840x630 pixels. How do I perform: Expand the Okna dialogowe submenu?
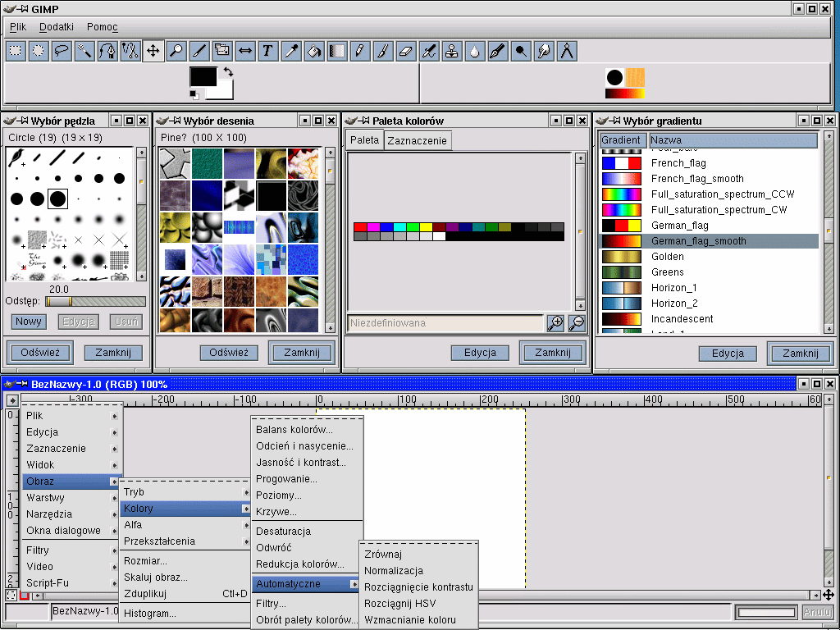tap(71, 531)
